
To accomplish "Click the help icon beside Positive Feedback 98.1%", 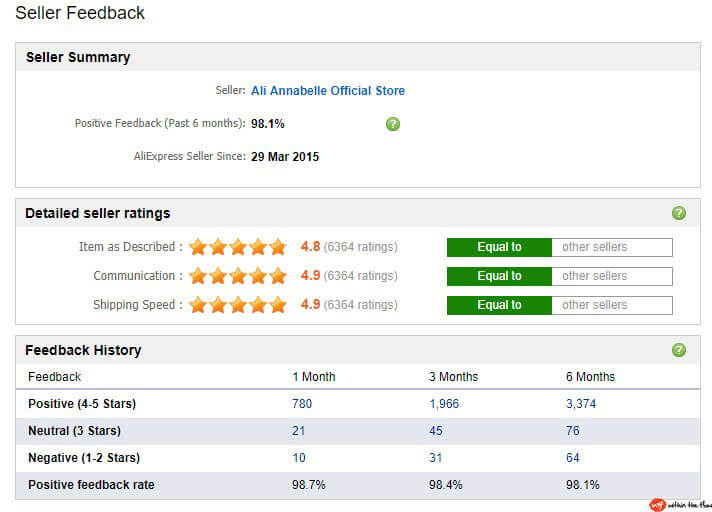I will click(393, 124).
